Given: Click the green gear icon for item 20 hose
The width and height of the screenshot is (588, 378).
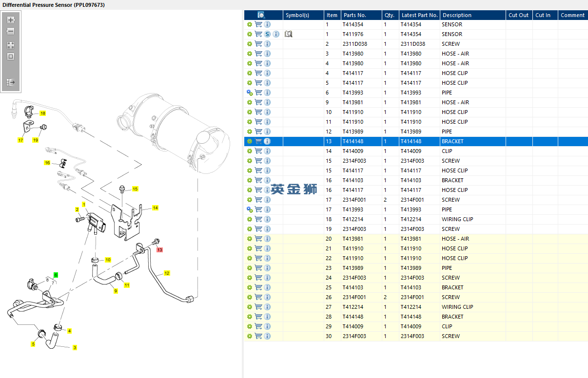Looking at the screenshot, I should pyautogui.click(x=250, y=239).
